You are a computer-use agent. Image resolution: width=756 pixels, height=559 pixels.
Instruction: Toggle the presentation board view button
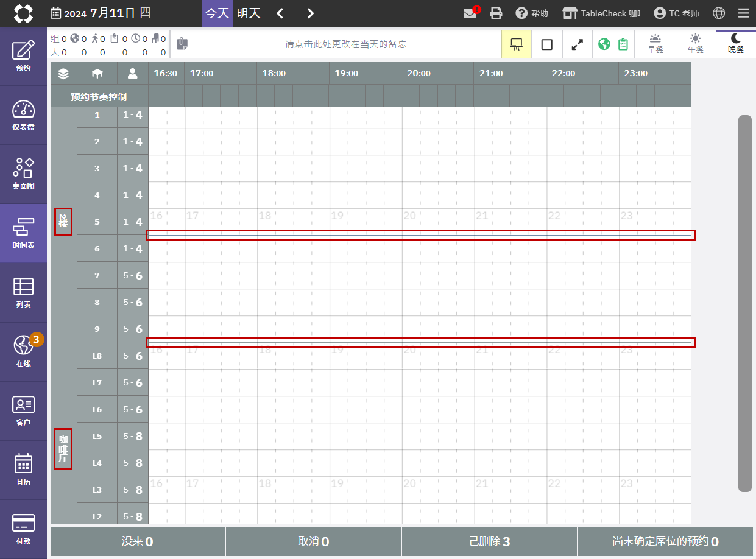516,44
